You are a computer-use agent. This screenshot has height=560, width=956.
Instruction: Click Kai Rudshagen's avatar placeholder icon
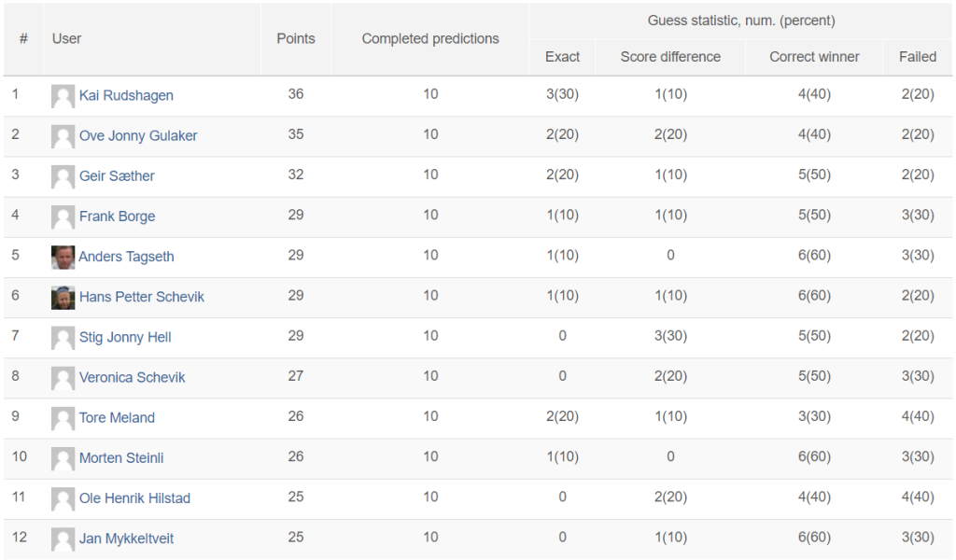63,96
